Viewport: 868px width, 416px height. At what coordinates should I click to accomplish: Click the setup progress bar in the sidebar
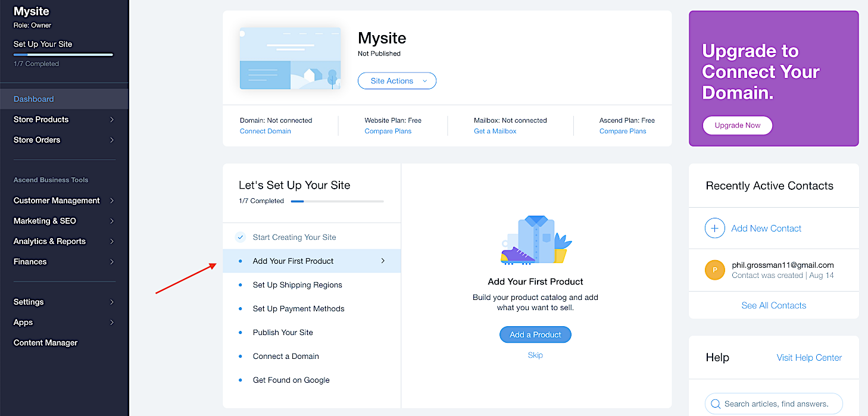tap(63, 55)
